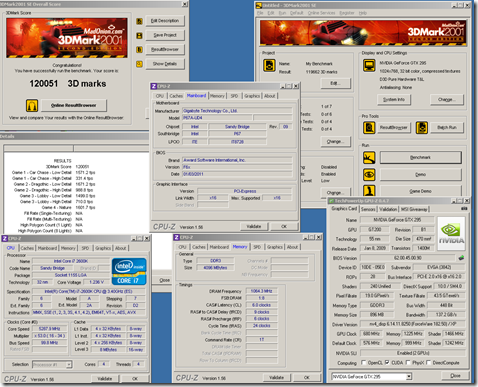Expand the Processor selection dropdown in CPU-Z
Image resolution: width=478 pixels, height=387 pixels.
click(69, 365)
